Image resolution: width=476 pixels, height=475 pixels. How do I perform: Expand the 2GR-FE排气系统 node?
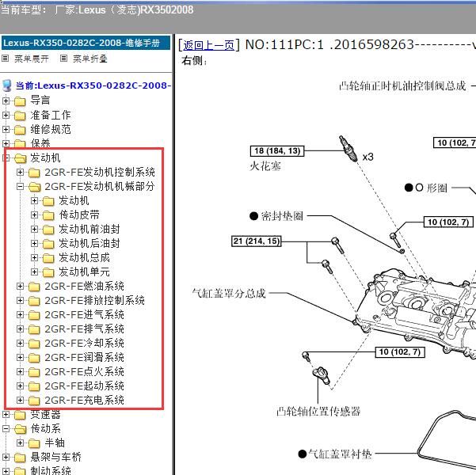point(20,329)
